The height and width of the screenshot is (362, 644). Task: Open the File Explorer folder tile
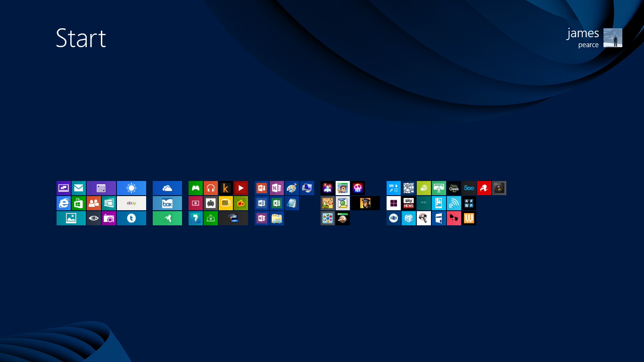[x=277, y=218]
